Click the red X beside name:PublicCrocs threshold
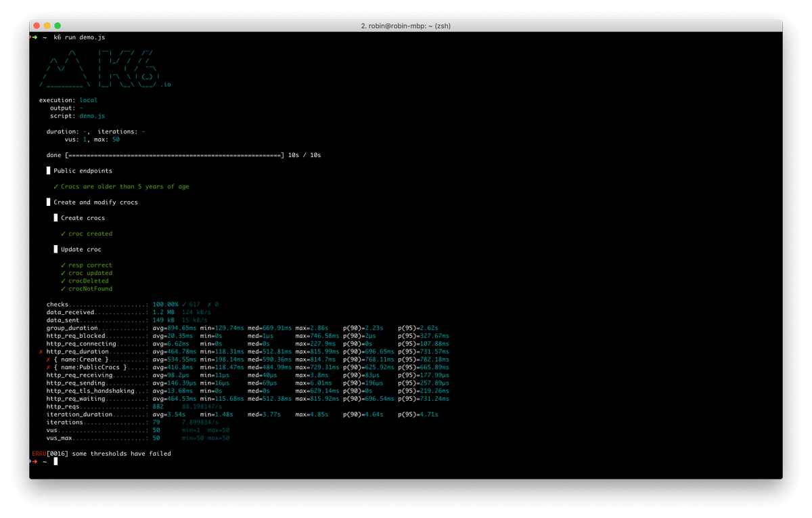This screenshot has height=518, width=812. pos(49,368)
